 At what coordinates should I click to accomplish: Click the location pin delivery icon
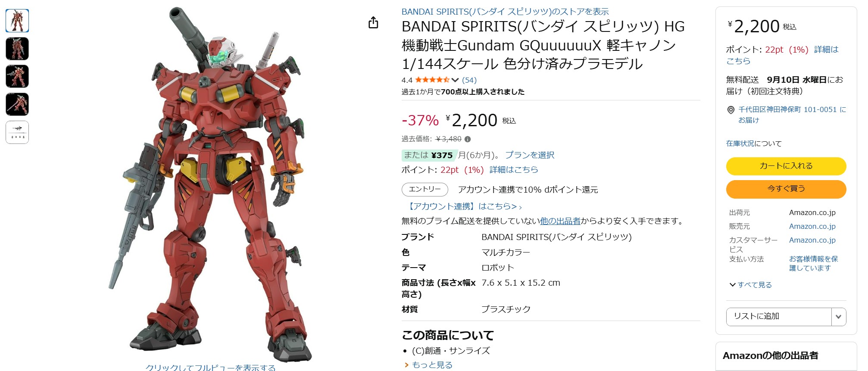coord(731,110)
